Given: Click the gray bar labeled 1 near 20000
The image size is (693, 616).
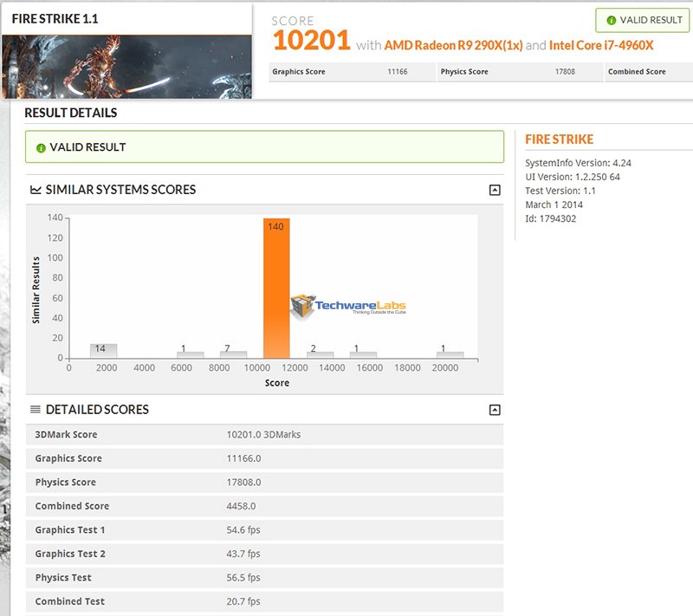Looking at the screenshot, I should pyautogui.click(x=450, y=355).
